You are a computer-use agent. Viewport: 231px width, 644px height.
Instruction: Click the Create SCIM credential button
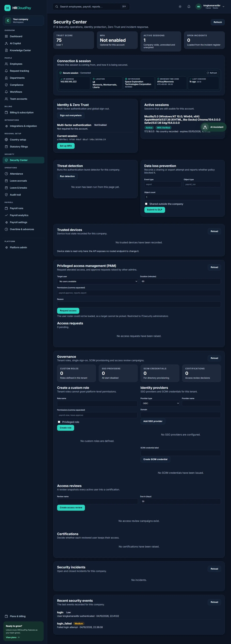click(x=155, y=459)
